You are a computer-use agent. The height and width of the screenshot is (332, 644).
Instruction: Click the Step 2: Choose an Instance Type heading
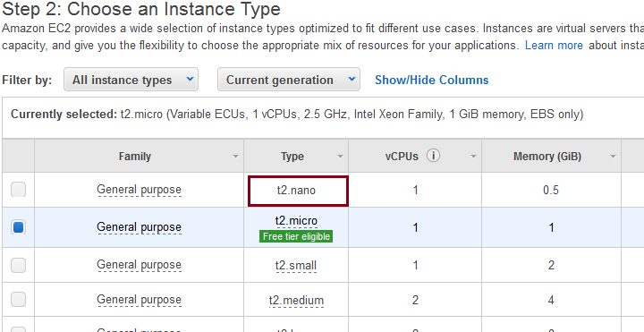[x=141, y=9]
